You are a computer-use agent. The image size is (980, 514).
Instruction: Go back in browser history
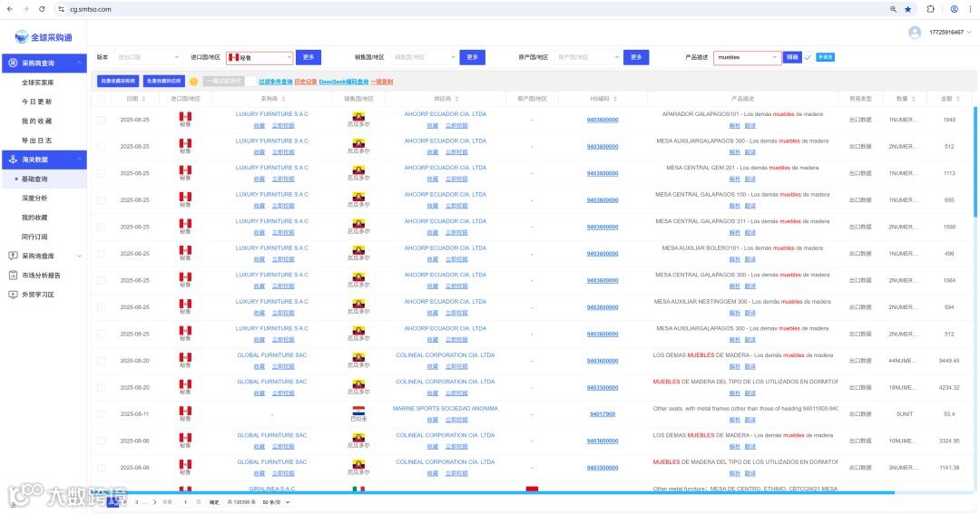pyautogui.click(x=10, y=9)
